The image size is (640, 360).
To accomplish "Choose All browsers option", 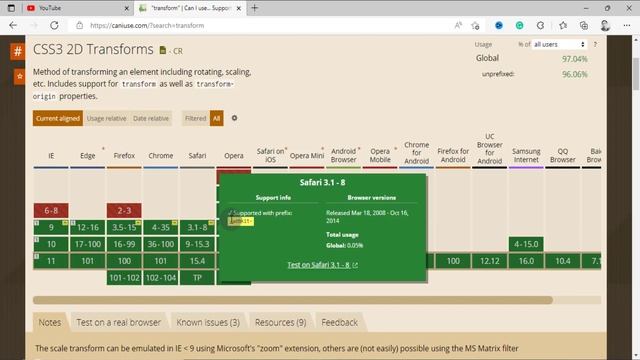I will (216, 118).
